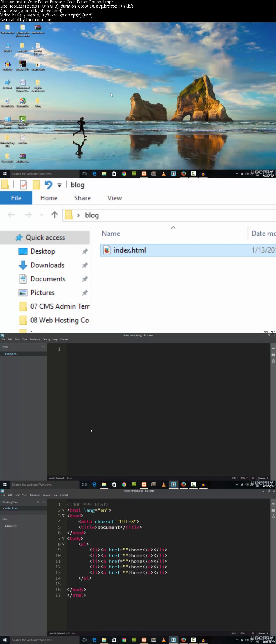
Task: Click the gear icon beside Working Files
Action: (x=38, y=502)
